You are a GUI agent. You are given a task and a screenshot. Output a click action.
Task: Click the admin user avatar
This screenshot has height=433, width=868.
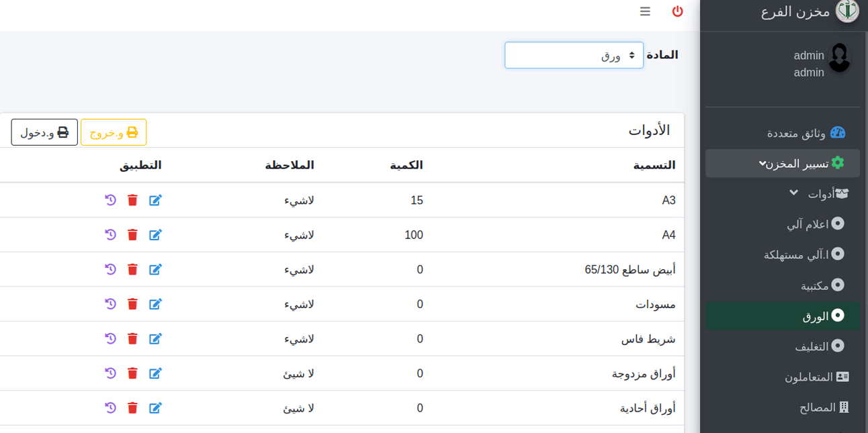tap(840, 58)
